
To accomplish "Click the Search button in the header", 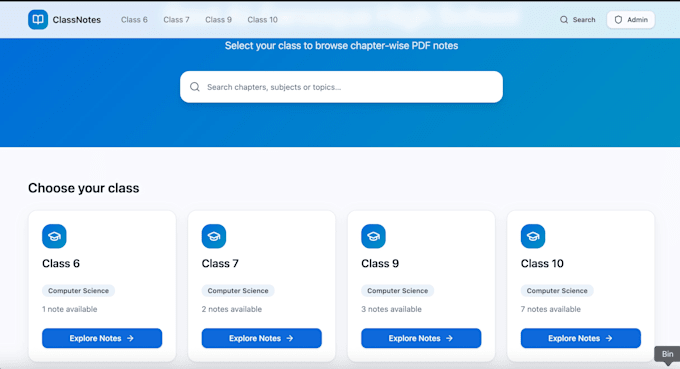I will coord(577,20).
